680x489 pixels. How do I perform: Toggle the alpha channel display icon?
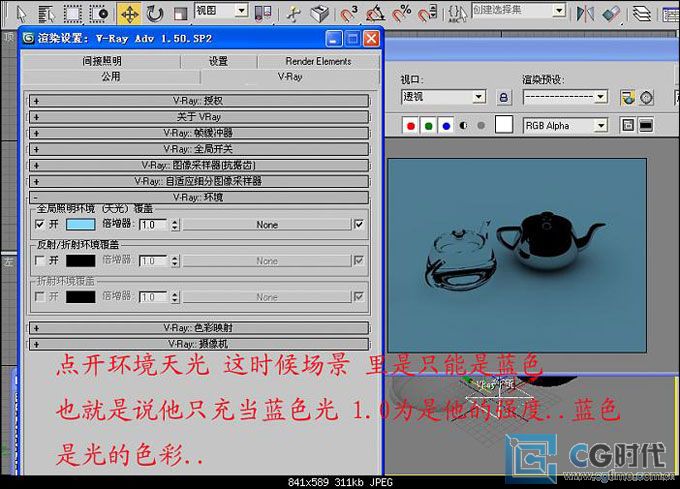pos(464,126)
